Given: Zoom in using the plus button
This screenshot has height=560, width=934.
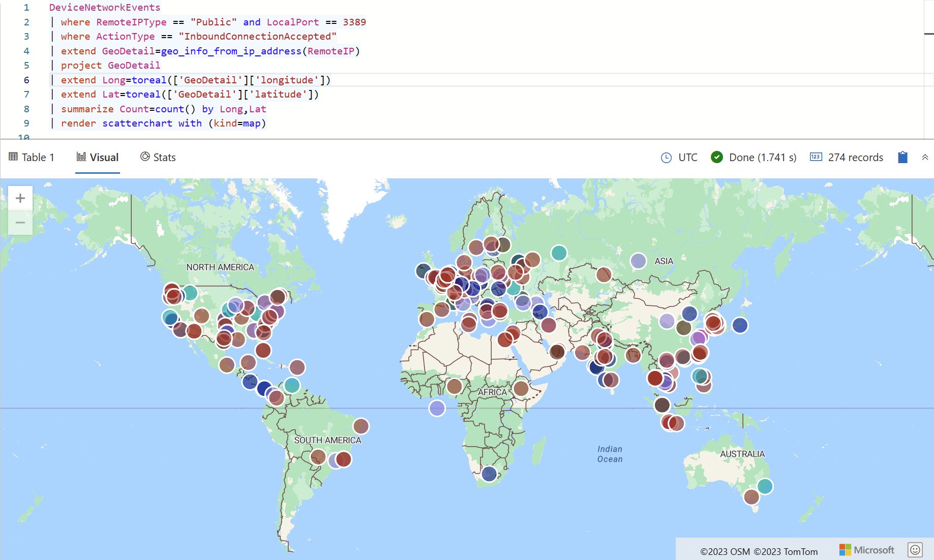Looking at the screenshot, I should click(20, 198).
